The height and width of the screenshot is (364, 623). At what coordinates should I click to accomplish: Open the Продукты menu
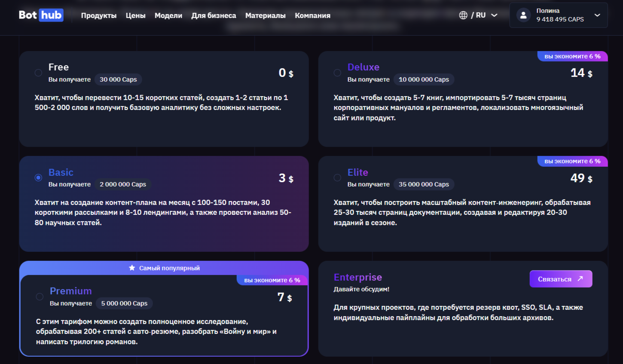pos(98,15)
